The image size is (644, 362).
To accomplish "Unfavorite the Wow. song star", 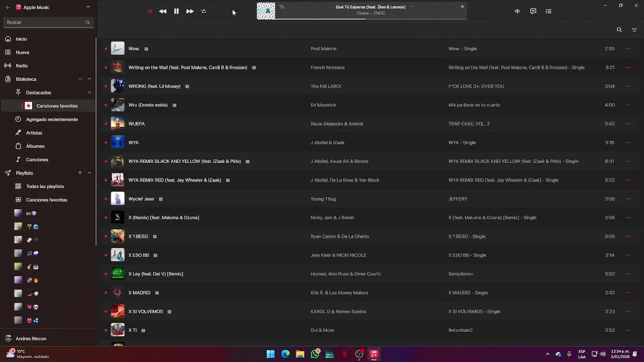I will tap(106, 49).
